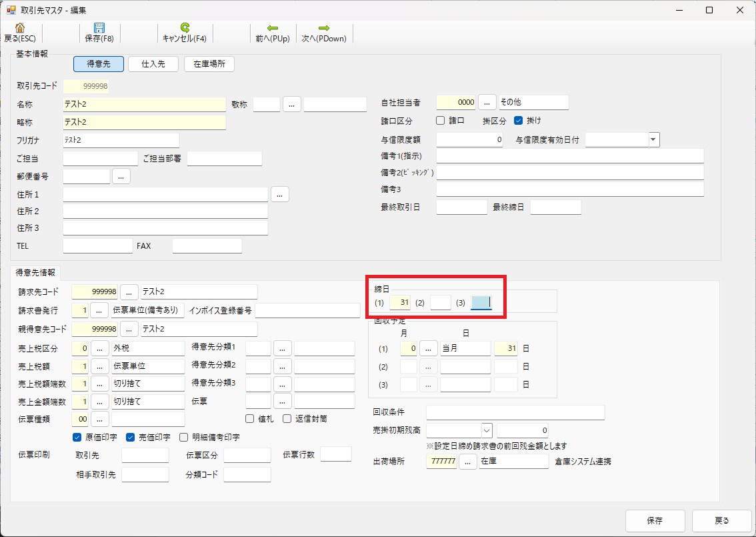The height and width of the screenshot is (537, 756).
Task: Click the 締日 (2) input field
Action: point(440,303)
